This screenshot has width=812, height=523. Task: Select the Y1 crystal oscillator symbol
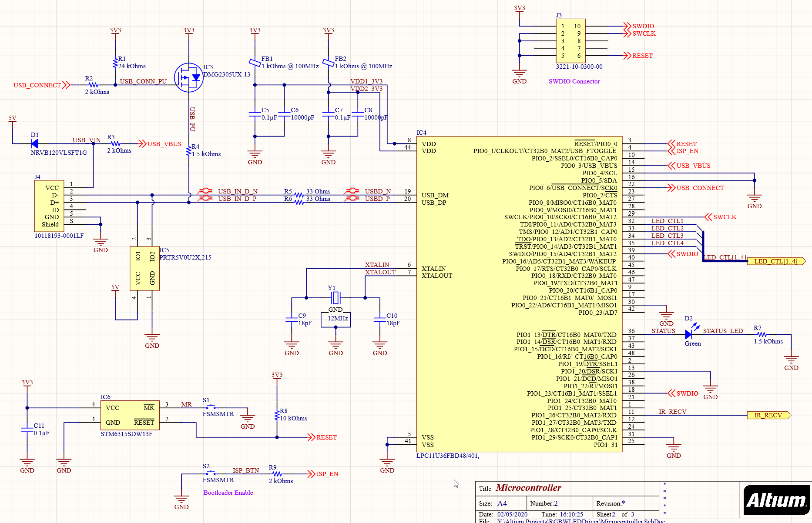(336, 298)
